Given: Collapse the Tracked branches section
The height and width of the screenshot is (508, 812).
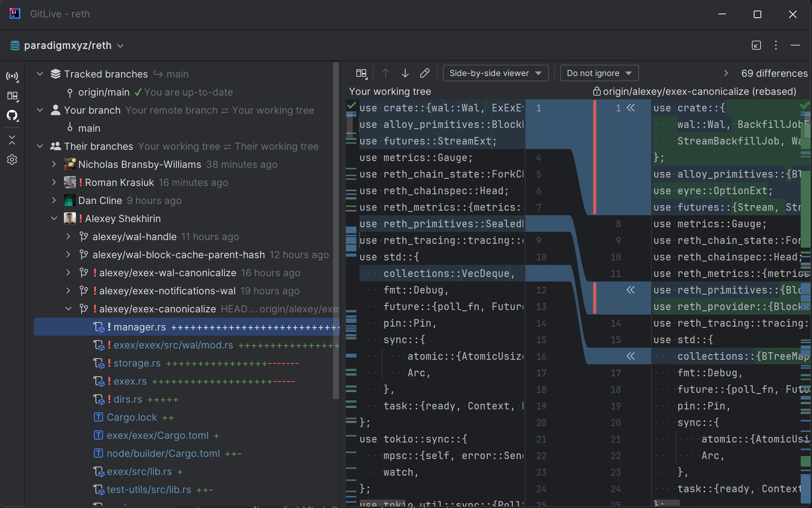Looking at the screenshot, I should click(40, 74).
